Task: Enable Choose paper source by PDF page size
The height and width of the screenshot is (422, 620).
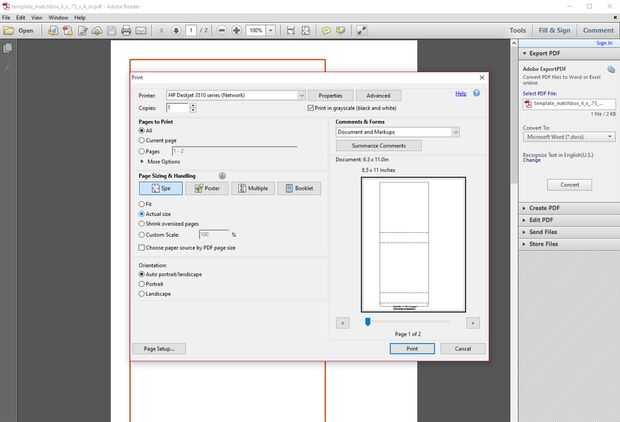Action: [x=142, y=248]
